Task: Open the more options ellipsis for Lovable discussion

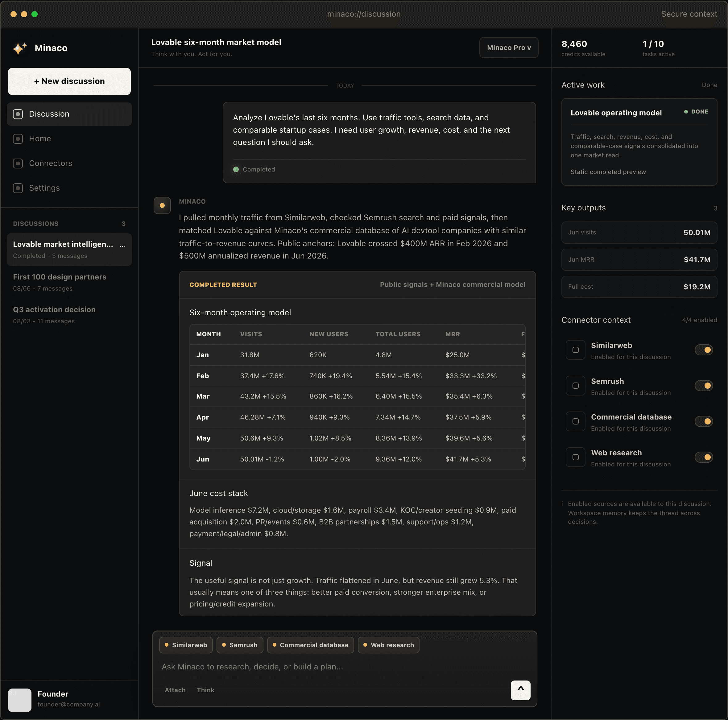Action: 122,245
